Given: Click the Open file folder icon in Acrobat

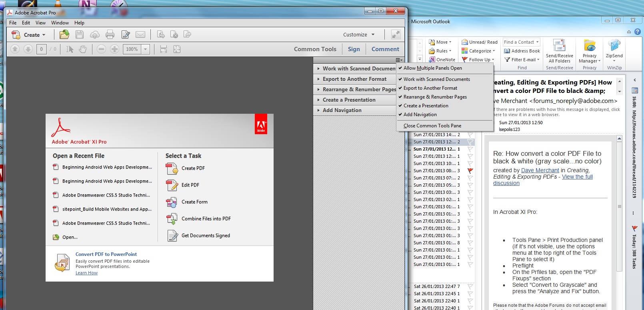Looking at the screenshot, I should 64,34.
